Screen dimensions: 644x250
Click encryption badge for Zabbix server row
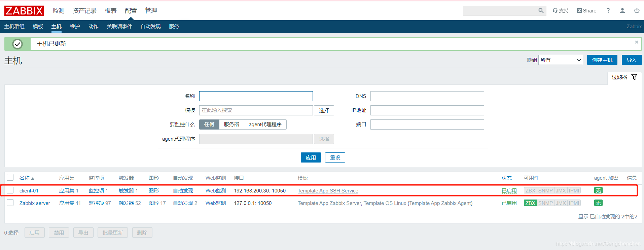click(598, 203)
